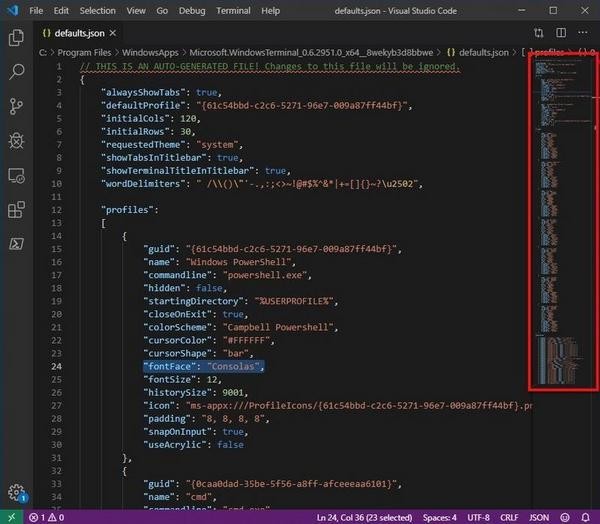This screenshot has width=600, height=524.
Task: Change line ending via CRLF
Action: (x=509, y=518)
